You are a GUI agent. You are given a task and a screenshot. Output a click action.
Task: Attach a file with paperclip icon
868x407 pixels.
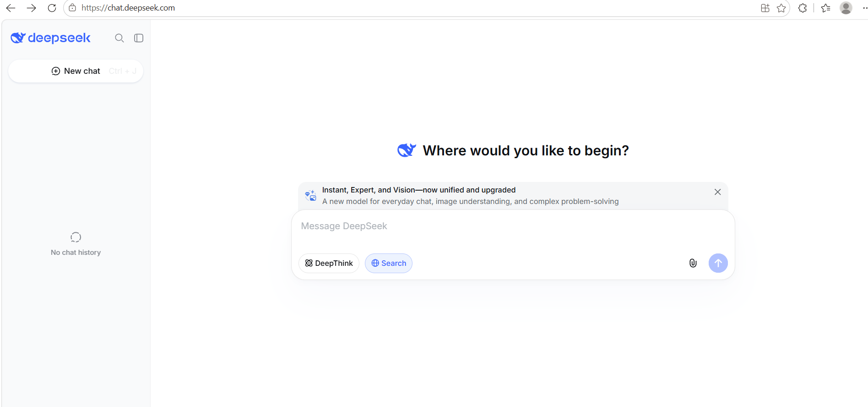pyautogui.click(x=693, y=263)
